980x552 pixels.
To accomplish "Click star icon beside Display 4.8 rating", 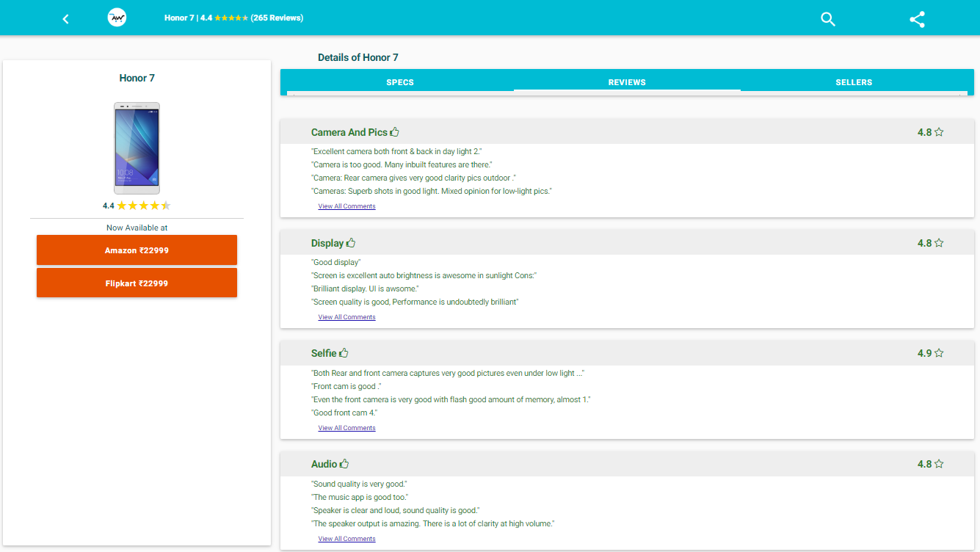I will coord(939,243).
